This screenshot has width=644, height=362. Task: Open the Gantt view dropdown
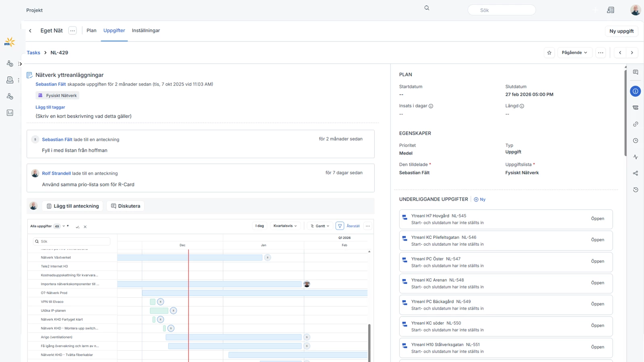click(x=320, y=226)
